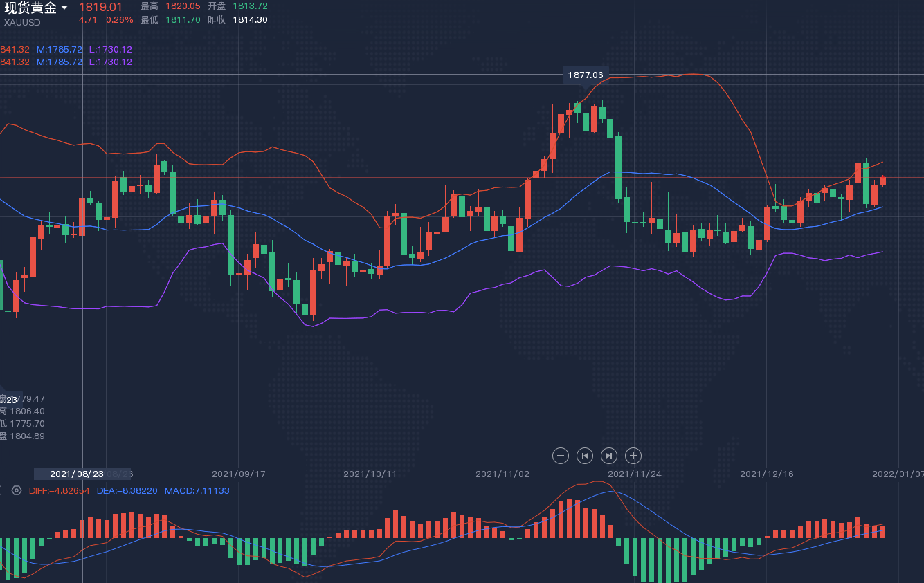
Task: Click the 2021/09/17 date on the axis
Action: click(239, 474)
